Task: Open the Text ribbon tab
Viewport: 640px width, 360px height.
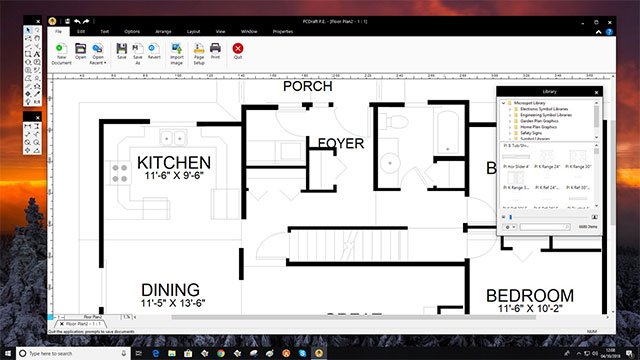Action: point(104,31)
